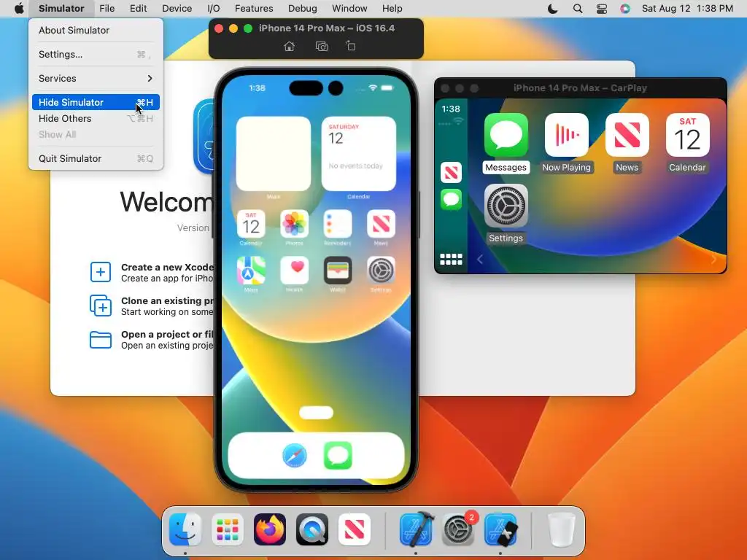
Task: Open Settings app on the iPhone home screen
Action: point(381,271)
